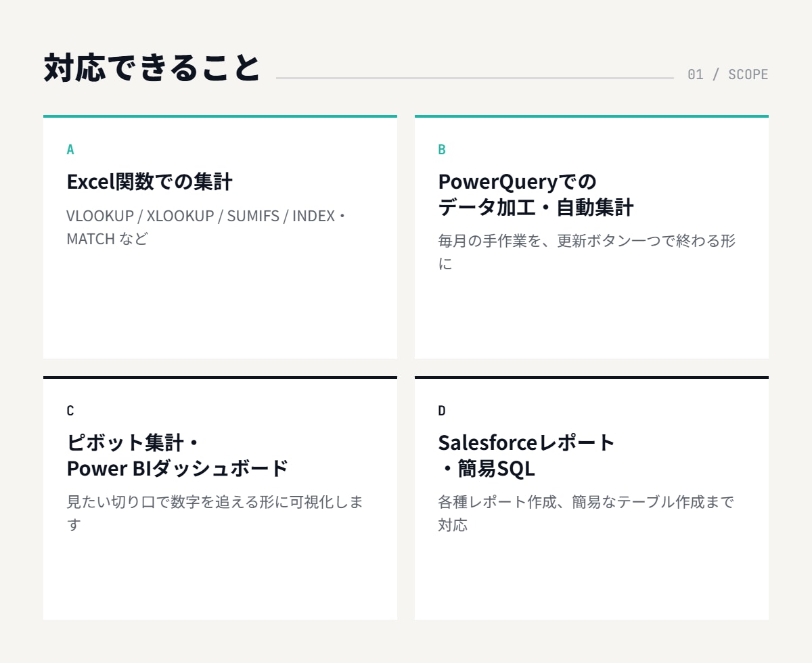
Task: Select card letter D label
Action: coord(442,411)
